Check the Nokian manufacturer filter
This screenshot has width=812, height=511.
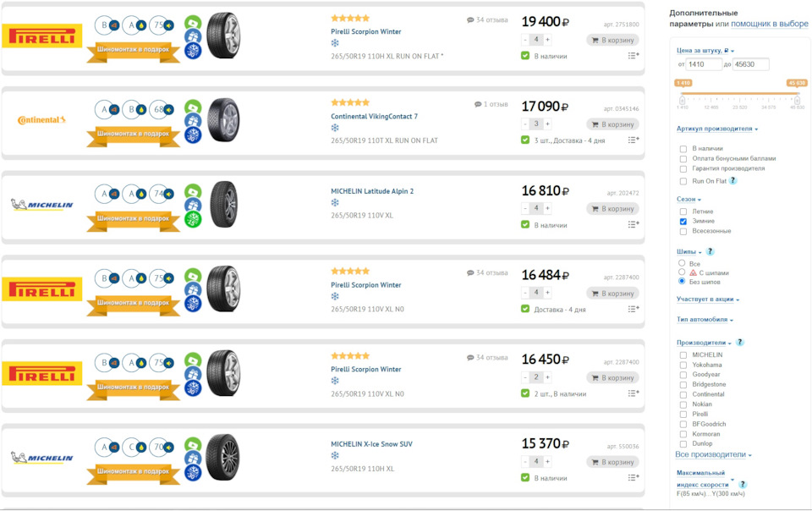pyautogui.click(x=683, y=404)
